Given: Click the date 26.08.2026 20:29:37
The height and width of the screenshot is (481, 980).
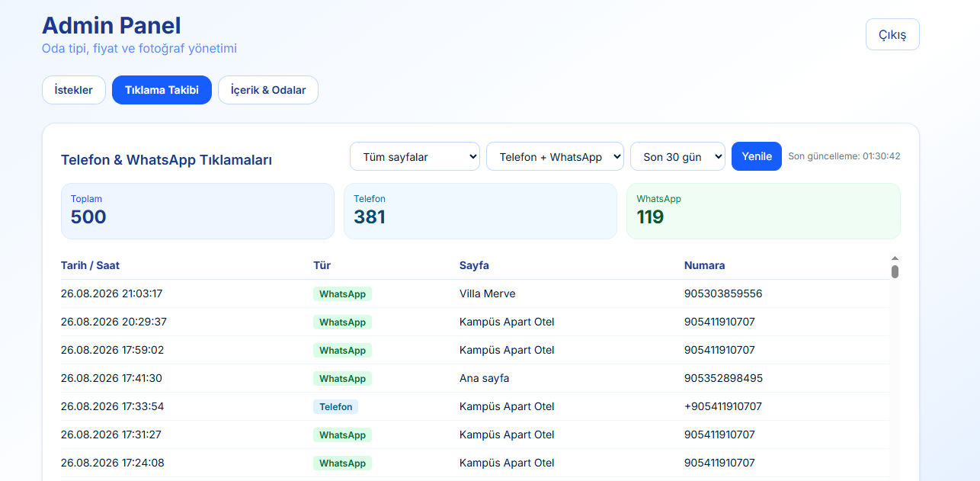Looking at the screenshot, I should (x=114, y=322).
